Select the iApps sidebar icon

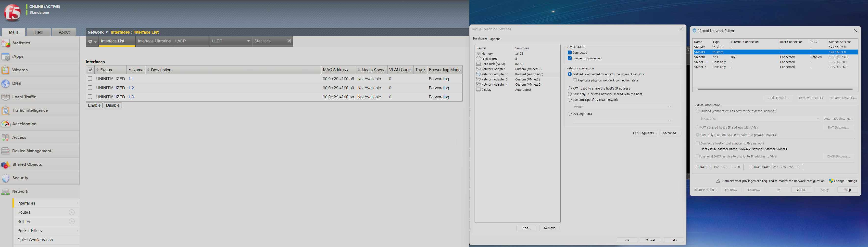click(x=6, y=56)
